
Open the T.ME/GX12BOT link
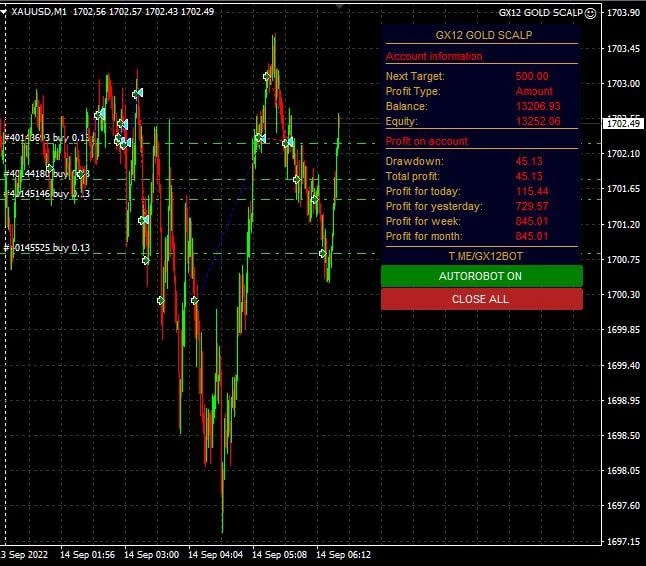481,256
